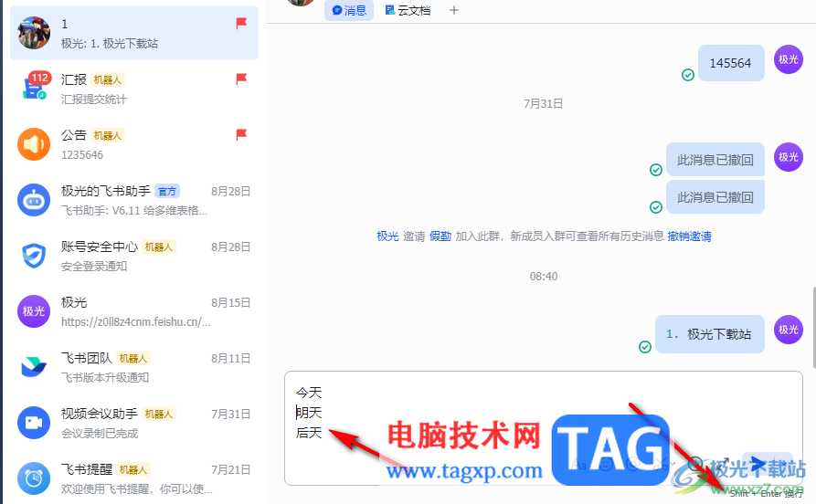Image resolution: width=816 pixels, height=504 pixels.
Task: Open the 假勤 user link in invite notice
Action: point(440,236)
